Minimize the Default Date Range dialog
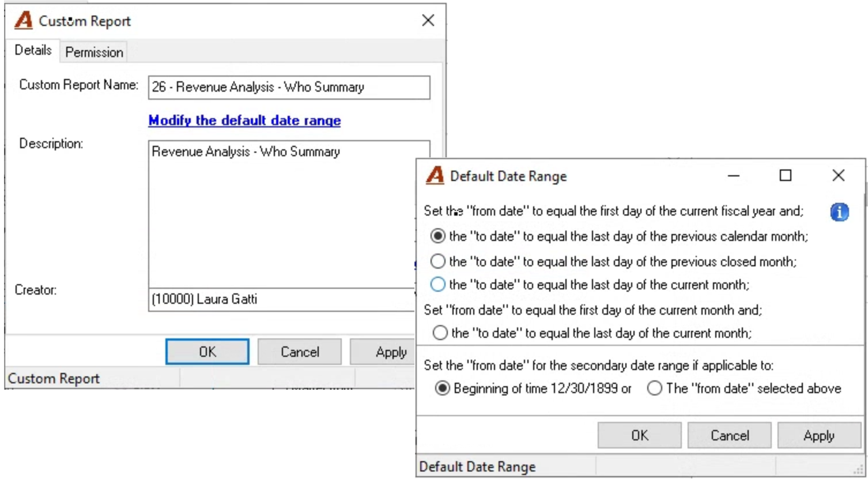Viewport: 868px width, 479px height. (733, 176)
